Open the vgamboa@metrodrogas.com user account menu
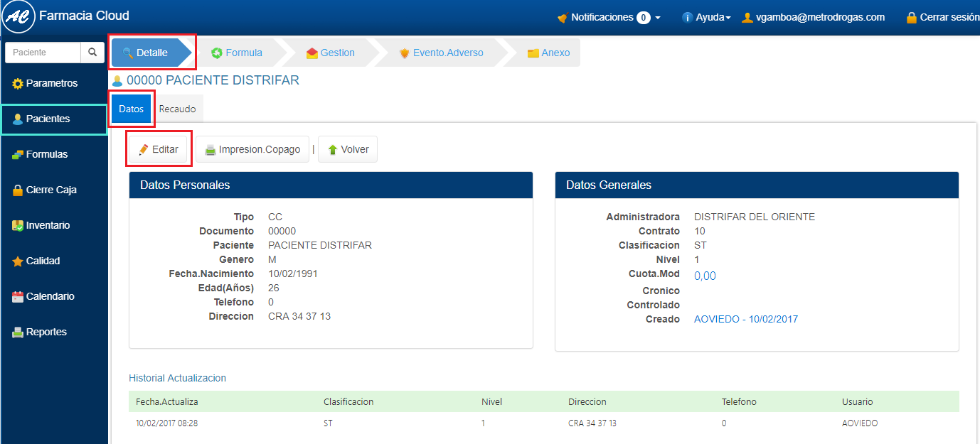The height and width of the screenshot is (444, 980). pos(813,17)
